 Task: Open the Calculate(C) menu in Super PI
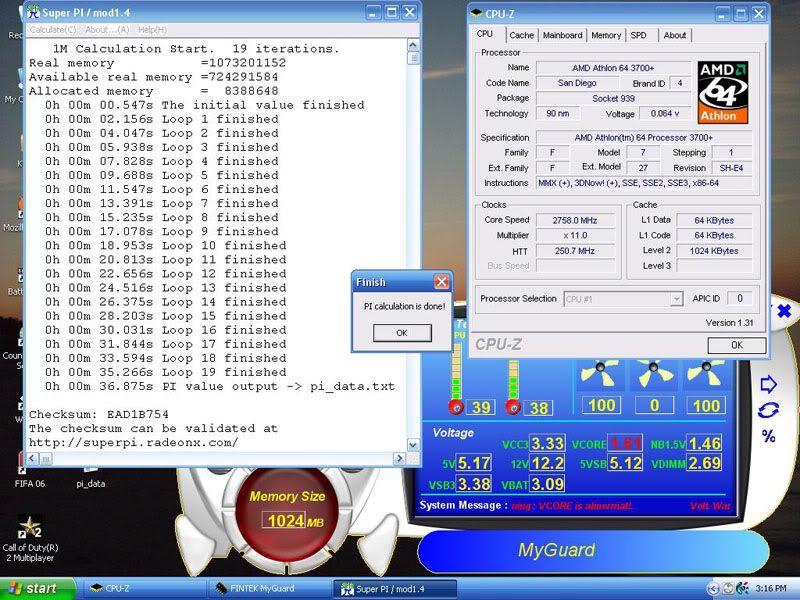pyautogui.click(x=53, y=30)
